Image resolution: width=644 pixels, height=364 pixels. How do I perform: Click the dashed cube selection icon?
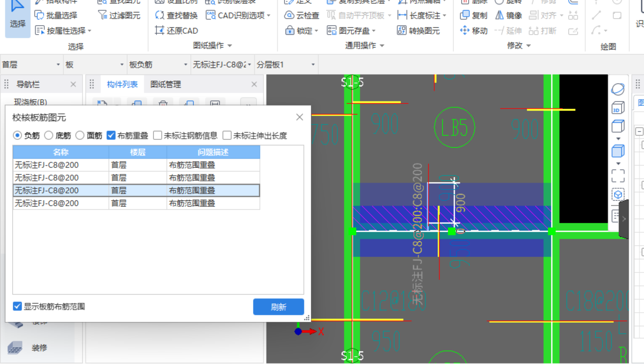click(x=618, y=195)
